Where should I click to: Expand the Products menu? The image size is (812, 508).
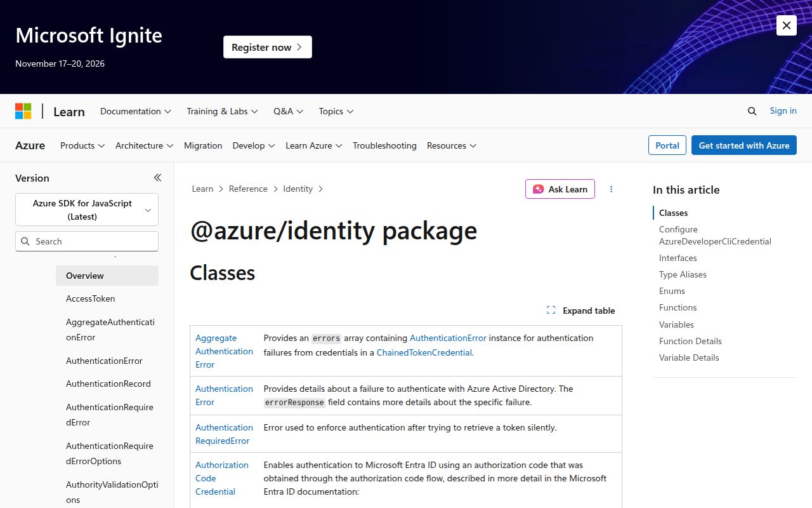(x=82, y=145)
